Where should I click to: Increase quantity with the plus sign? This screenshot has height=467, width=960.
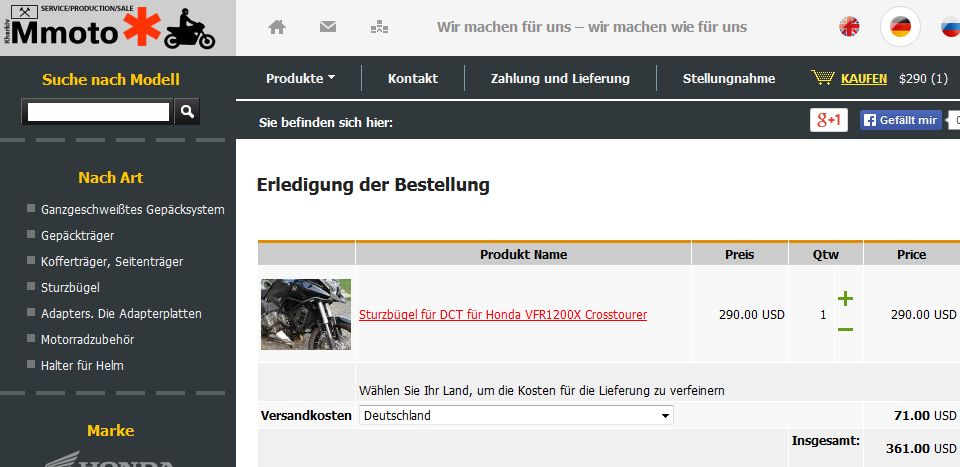pos(845,299)
